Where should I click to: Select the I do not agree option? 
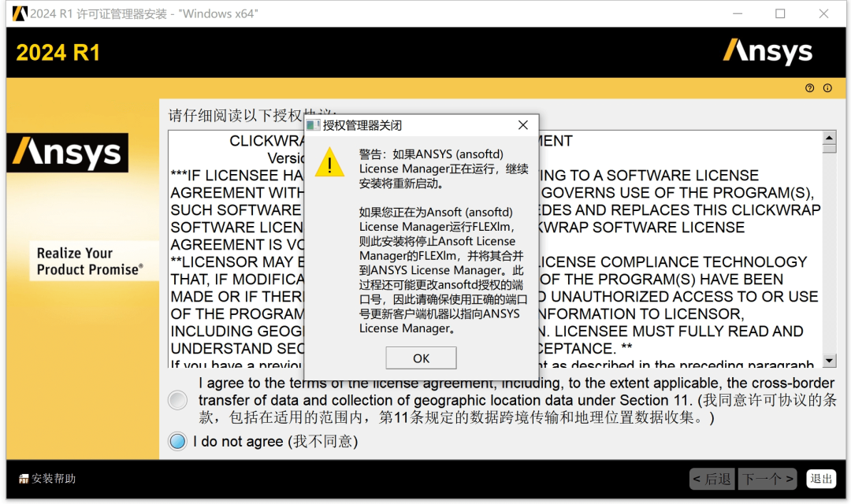pos(177,441)
